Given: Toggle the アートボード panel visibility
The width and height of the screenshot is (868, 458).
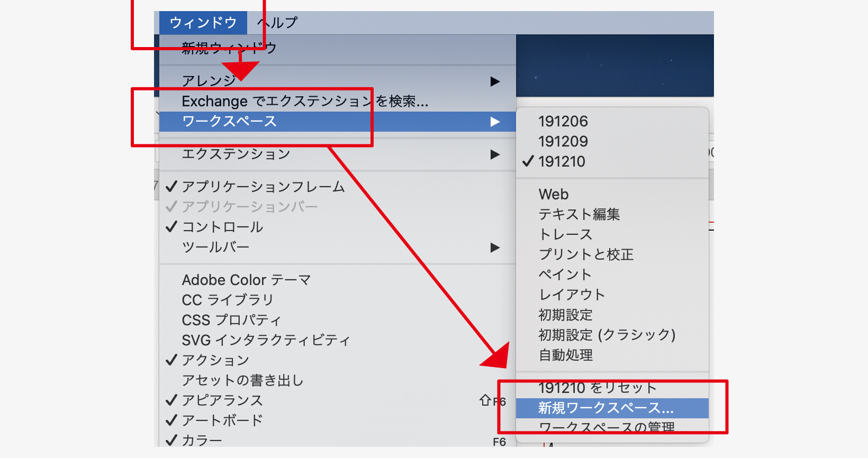Looking at the screenshot, I should [x=222, y=421].
